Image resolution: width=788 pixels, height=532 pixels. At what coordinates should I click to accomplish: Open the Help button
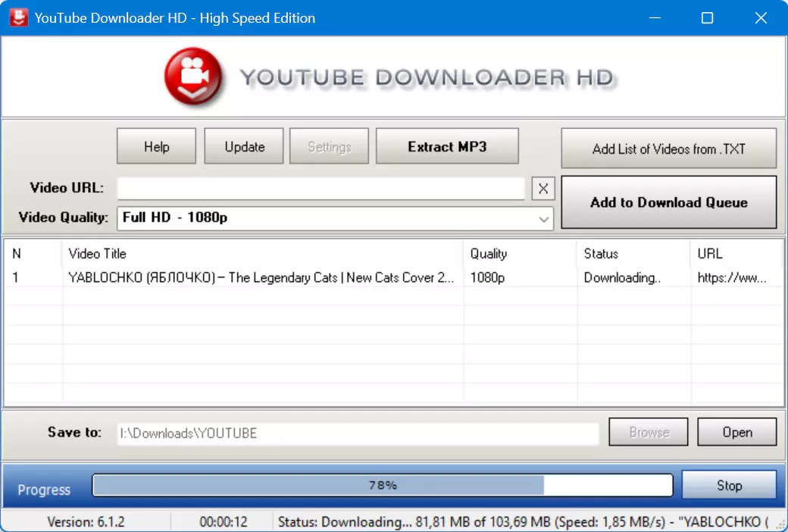[156, 146]
